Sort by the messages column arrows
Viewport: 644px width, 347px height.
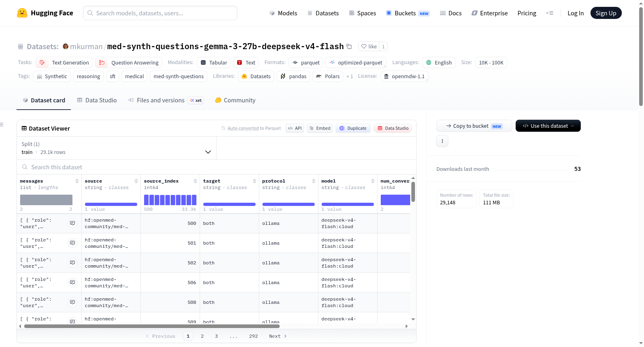(77, 181)
